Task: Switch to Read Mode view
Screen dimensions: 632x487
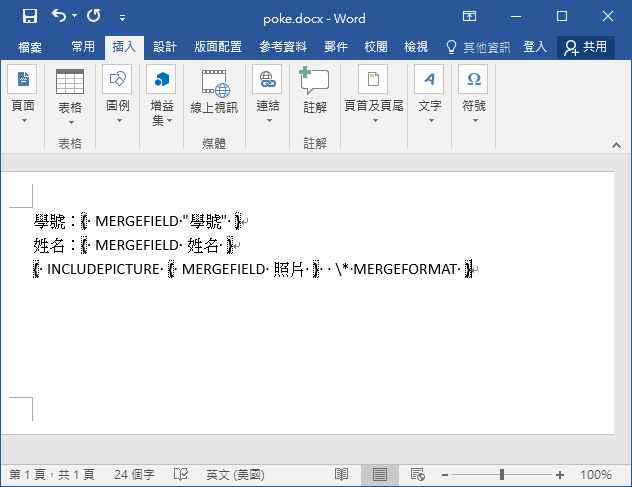Action: 341,475
